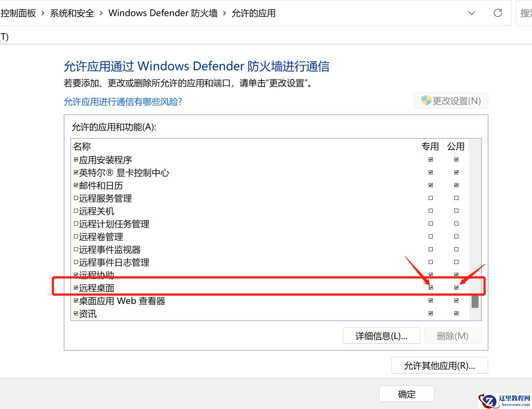Confirm settings with 确定 button

pos(406,394)
